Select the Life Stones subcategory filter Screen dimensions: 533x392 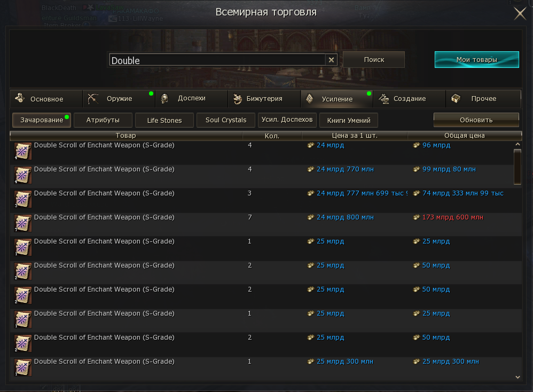164,120
